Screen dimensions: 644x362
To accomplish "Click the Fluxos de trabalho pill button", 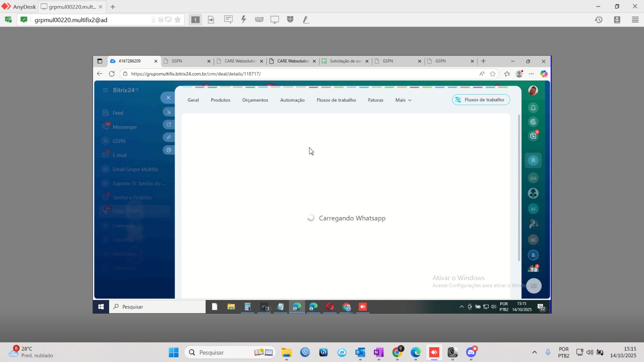I will coord(481,100).
